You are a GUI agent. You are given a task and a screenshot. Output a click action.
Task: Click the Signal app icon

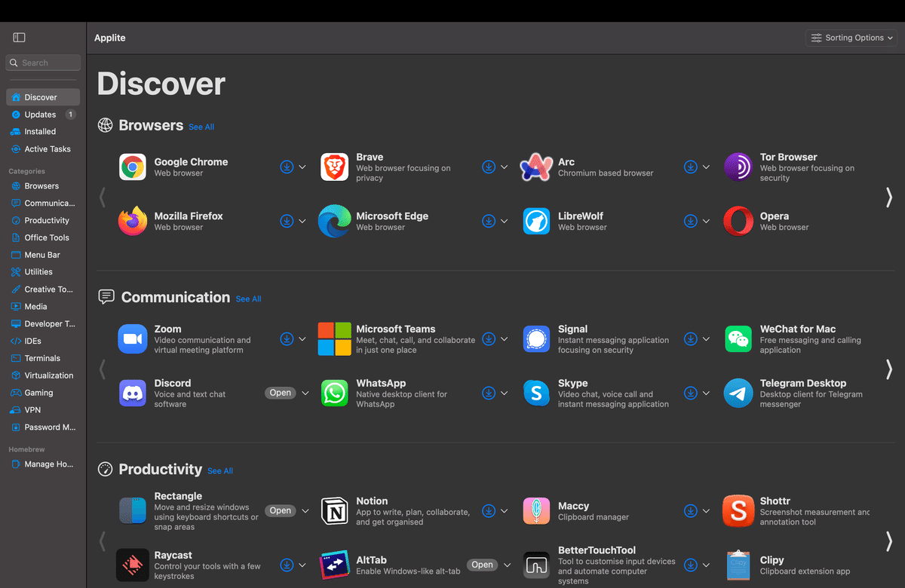[x=536, y=339]
